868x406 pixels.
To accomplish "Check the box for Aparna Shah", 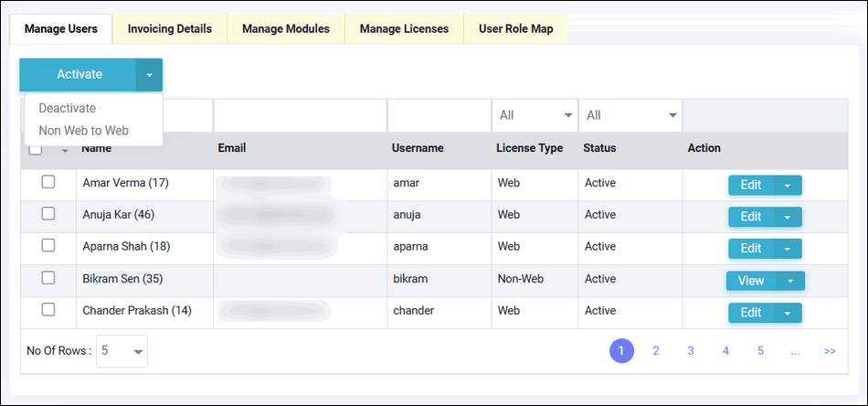I will pyautogui.click(x=48, y=246).
